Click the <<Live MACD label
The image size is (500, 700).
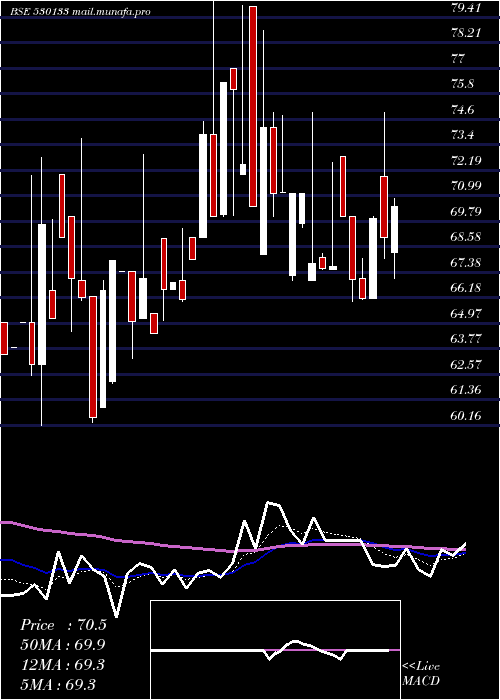(421, 673)
